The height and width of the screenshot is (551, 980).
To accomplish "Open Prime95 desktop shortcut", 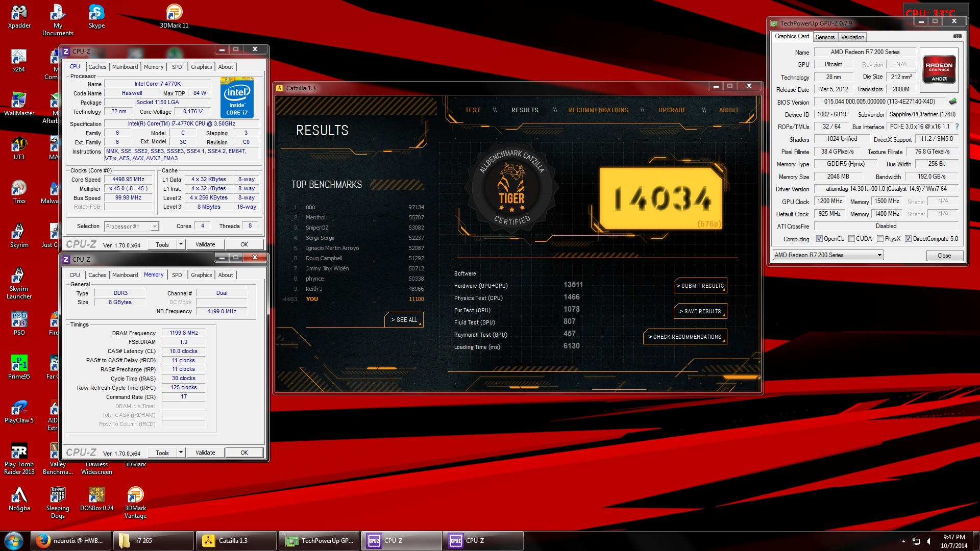I will point(19,367).
